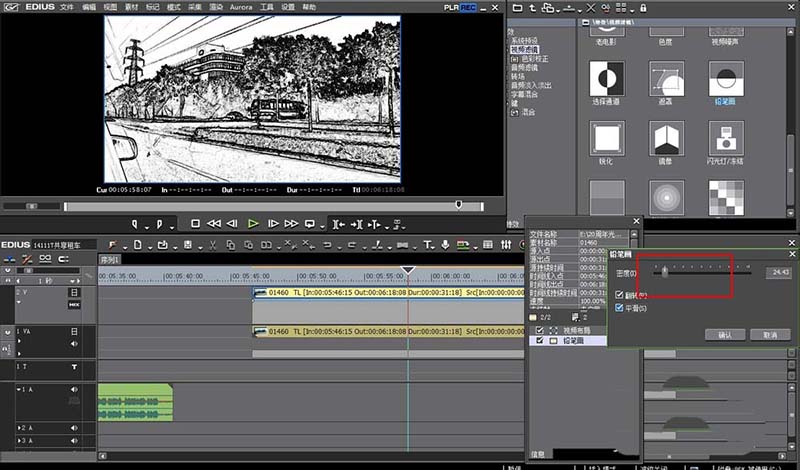The width and height of the screenshot is (800, 470).
Task: Toggle the 平滑 checkbox in pencil dialog
Action: [x=619, y=308]
